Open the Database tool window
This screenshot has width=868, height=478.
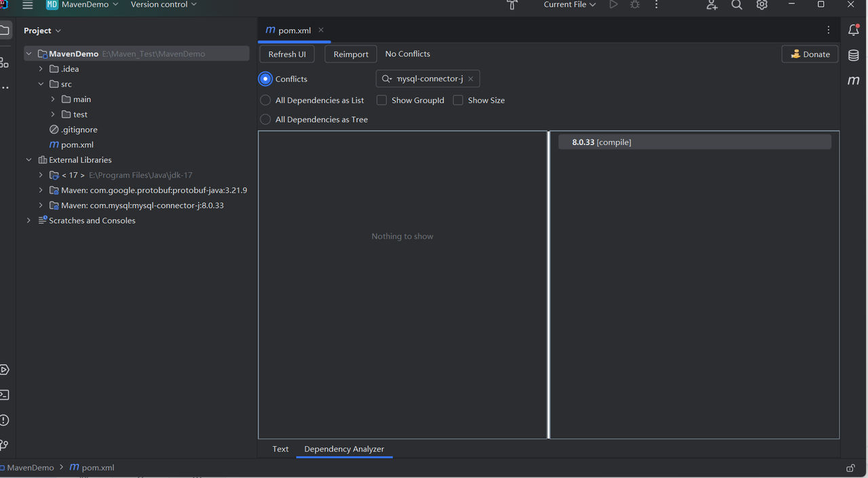[854, 56]
